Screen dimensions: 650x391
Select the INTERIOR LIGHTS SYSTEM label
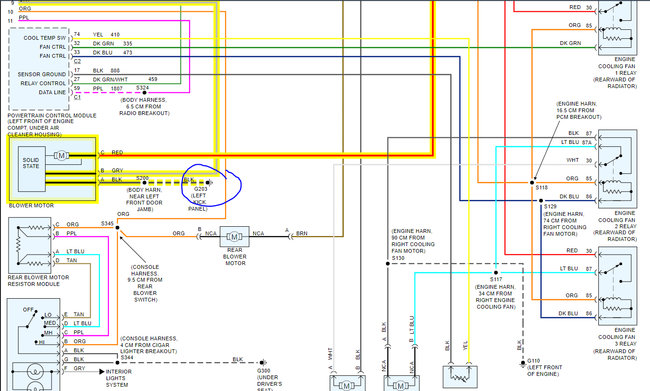(x=119, y=378)
